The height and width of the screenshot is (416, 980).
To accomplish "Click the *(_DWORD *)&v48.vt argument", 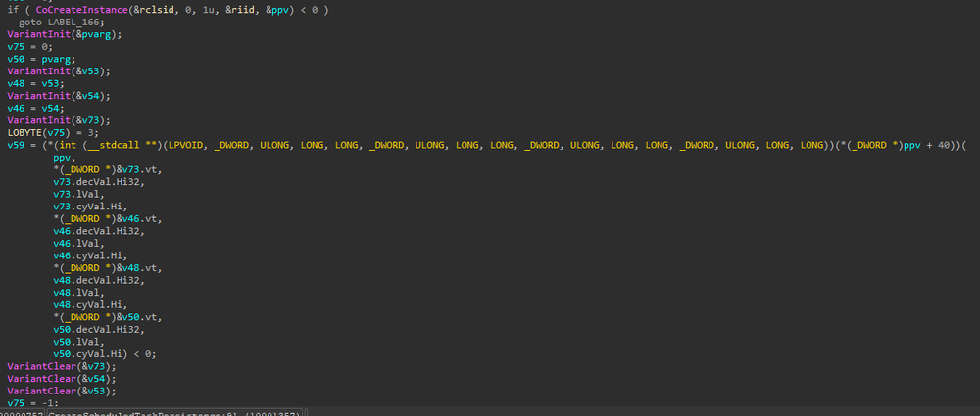I will (x=108, y=268).
